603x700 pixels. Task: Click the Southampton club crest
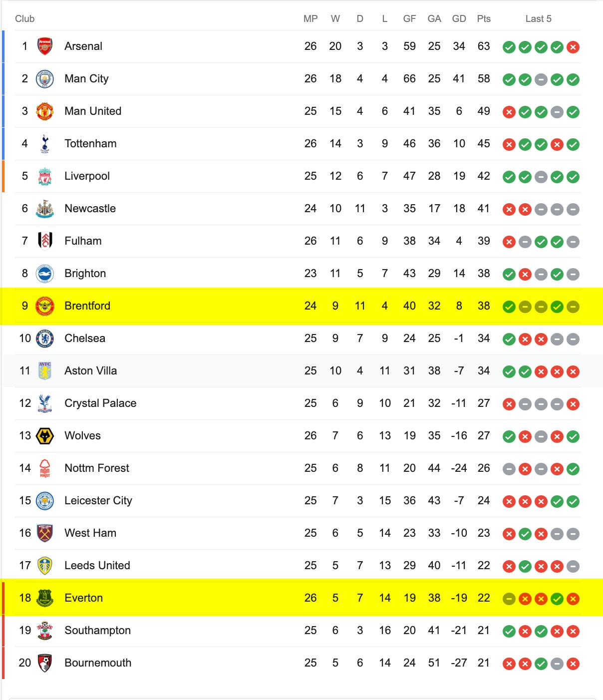coord(45,631)
